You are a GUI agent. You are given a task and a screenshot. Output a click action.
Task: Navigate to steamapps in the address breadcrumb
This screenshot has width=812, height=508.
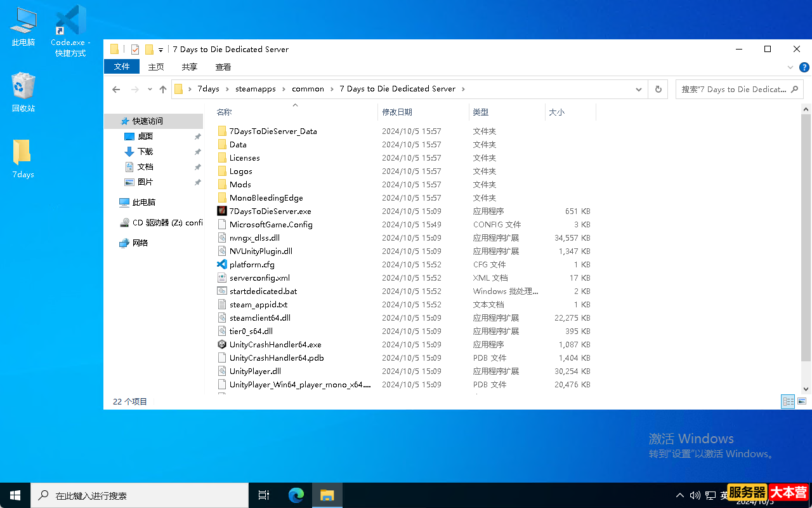[256, 90]
